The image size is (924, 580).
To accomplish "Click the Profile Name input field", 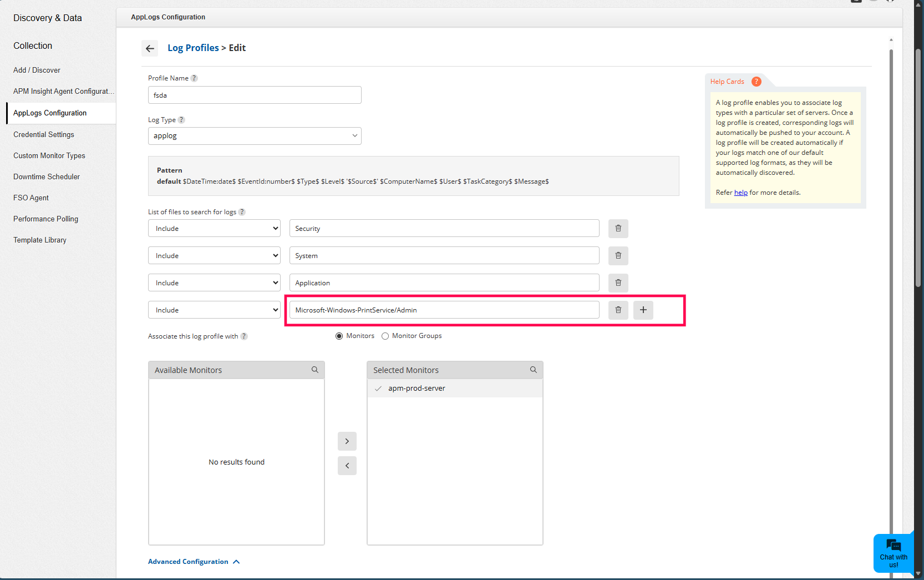I will coord(255,95).
